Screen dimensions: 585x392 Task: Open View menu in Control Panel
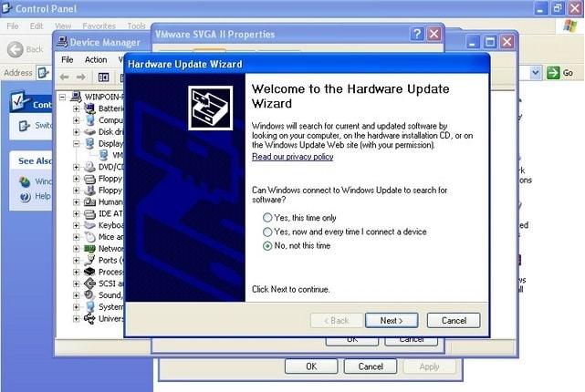point(63,26)
